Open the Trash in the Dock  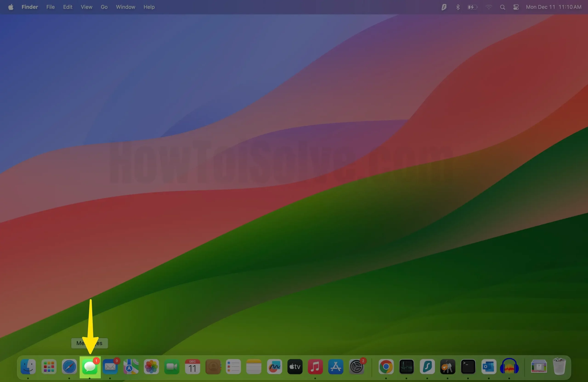click(x=559, y=367)
